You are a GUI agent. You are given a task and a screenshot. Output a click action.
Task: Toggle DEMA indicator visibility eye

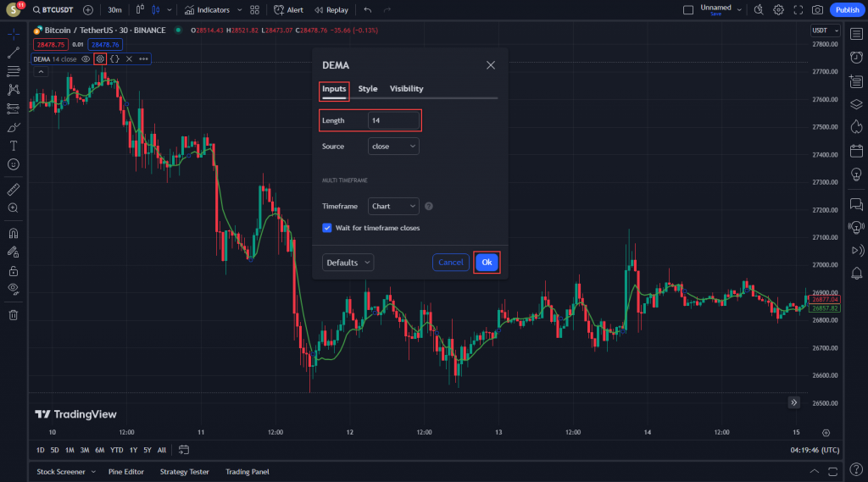point(86,58)
